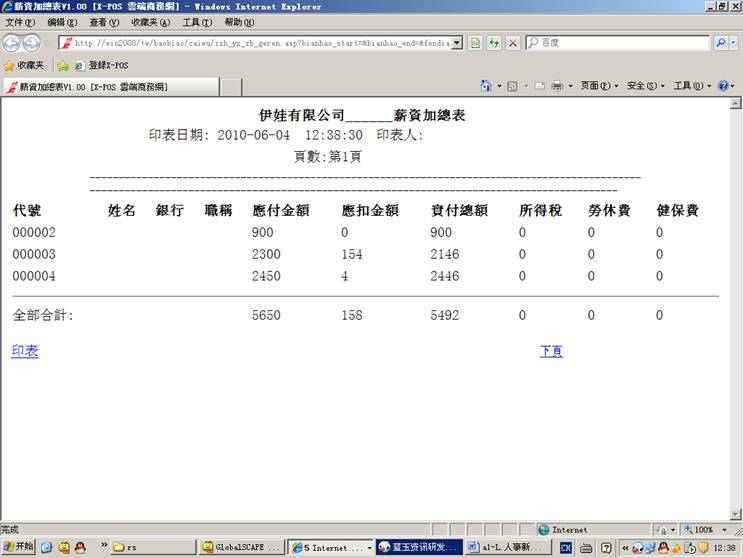Open the 查看(V) menu
This screenshot has width=743, height=558.
[x=103, y=22]
